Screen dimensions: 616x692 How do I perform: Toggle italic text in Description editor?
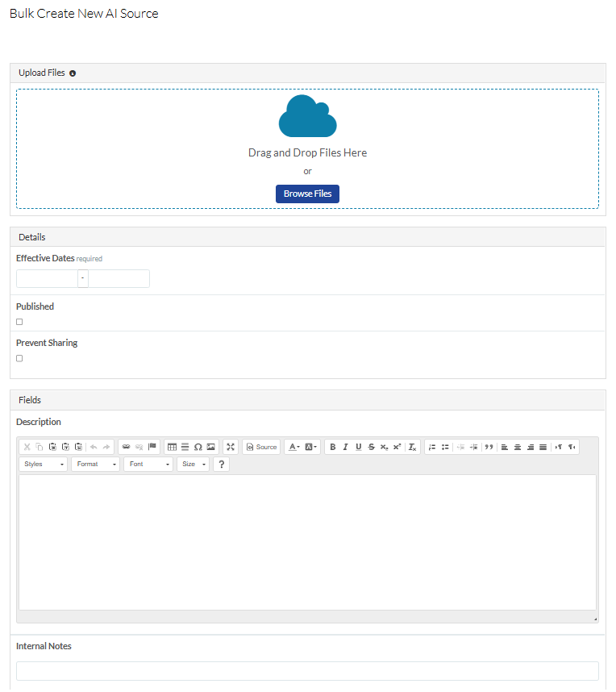[x=346, y=447]
